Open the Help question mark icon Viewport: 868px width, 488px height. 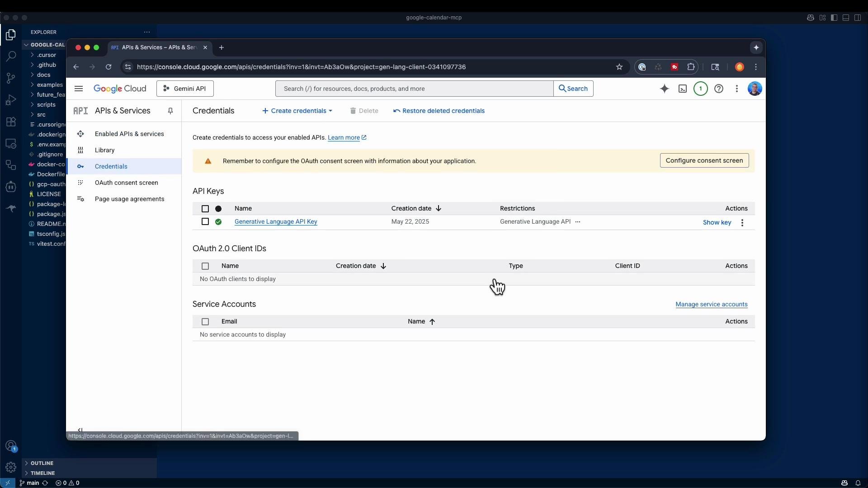point(719,89)
